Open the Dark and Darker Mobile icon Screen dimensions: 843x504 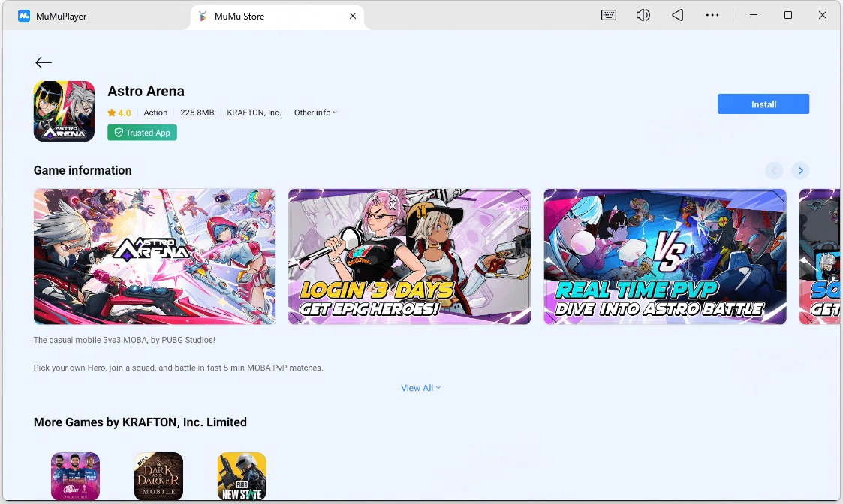(x=158, y=476)
